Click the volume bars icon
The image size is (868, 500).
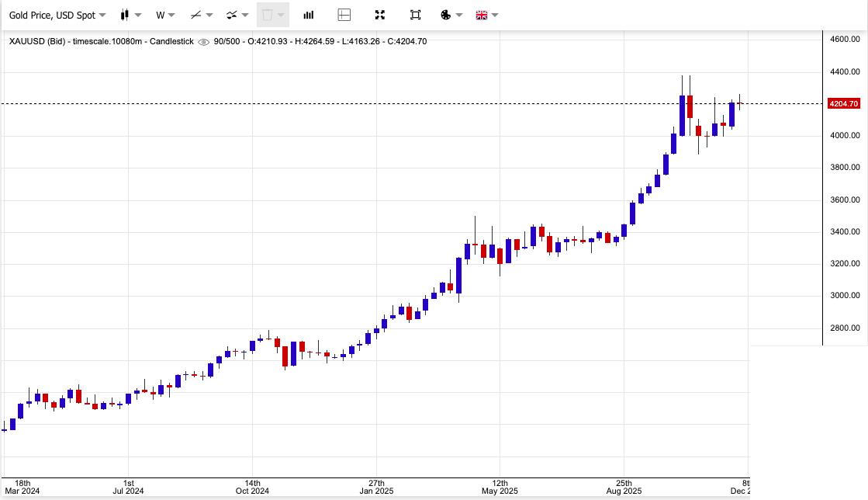click(x=309, y=15)
